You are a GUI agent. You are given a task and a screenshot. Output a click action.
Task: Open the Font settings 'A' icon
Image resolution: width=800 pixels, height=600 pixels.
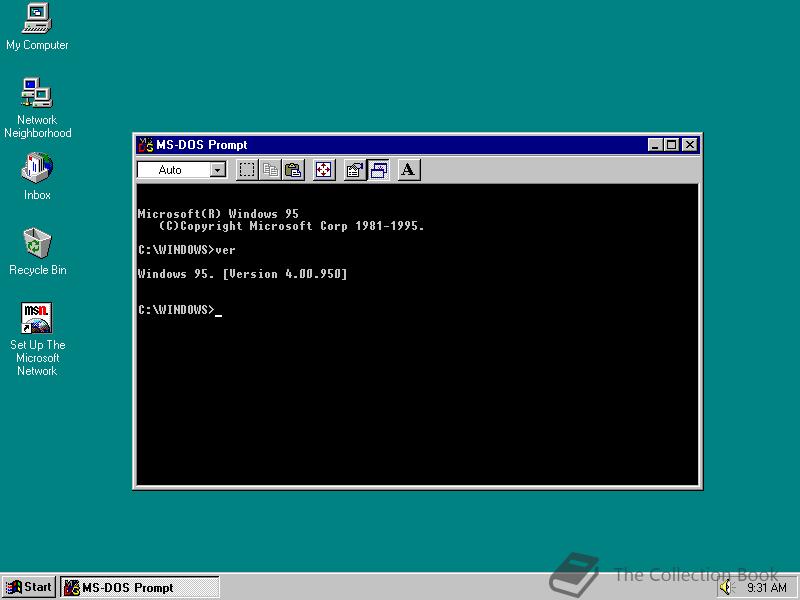[409, 170]
